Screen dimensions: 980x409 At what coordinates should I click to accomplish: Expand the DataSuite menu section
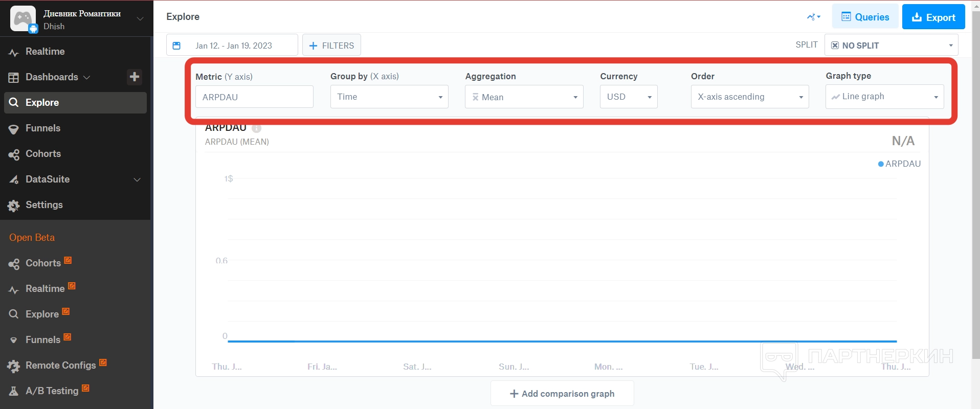(137, 179)
